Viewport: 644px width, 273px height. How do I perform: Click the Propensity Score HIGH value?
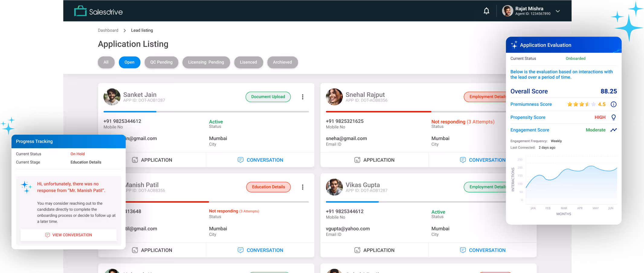[600, 117]
